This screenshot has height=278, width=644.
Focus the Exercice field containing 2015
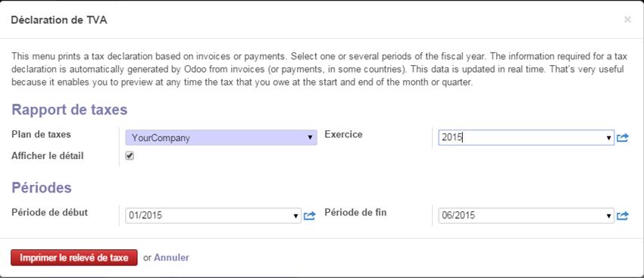pyautogui.click(x=526, y=138)
